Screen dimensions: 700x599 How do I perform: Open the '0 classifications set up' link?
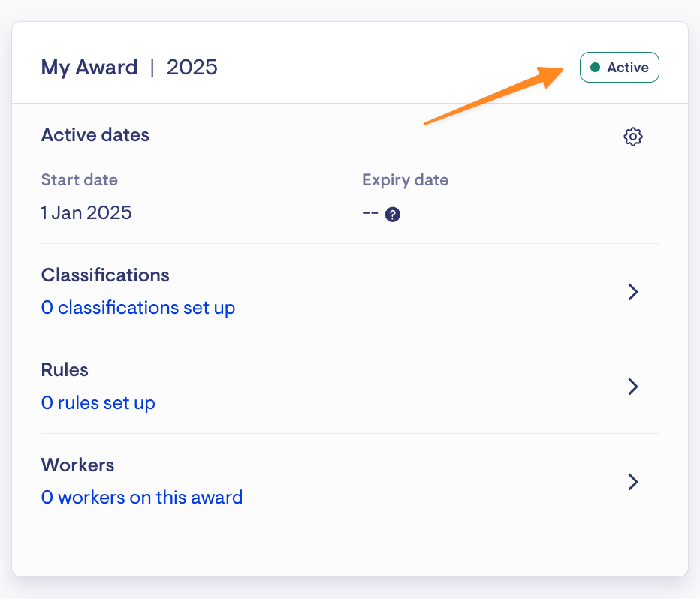[x=138, y=308]
